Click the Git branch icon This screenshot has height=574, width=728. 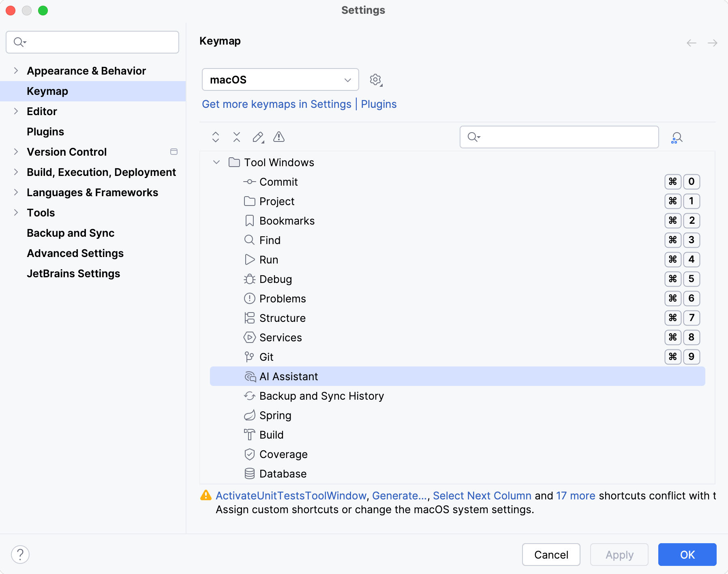(249, 357)
